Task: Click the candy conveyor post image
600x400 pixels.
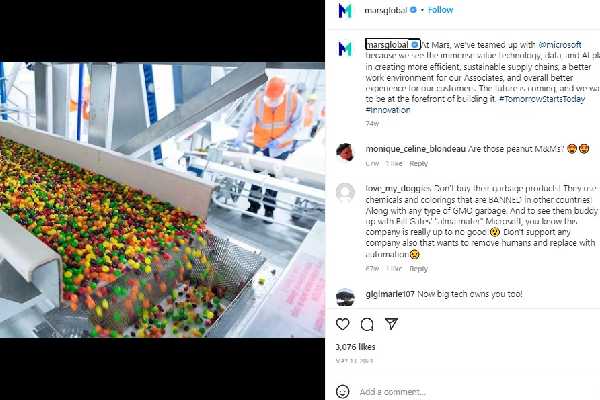Action: (162, 200)
